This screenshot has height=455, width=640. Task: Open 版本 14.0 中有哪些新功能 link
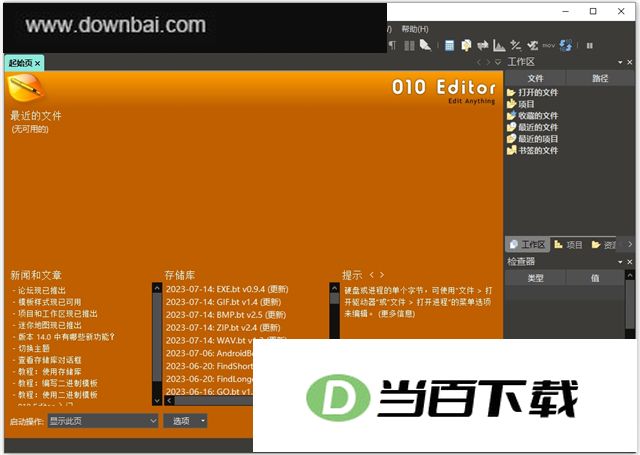(67, 337)
